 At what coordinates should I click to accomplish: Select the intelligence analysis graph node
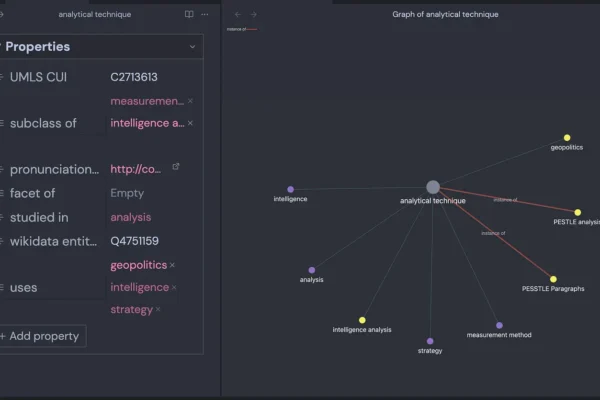[x=362, y=320]
